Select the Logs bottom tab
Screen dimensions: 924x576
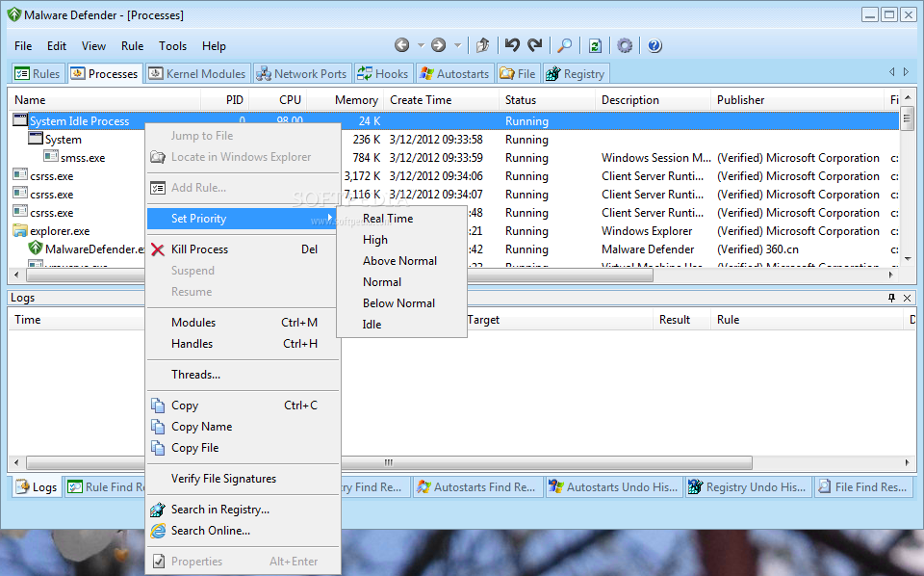pos(37,487)
